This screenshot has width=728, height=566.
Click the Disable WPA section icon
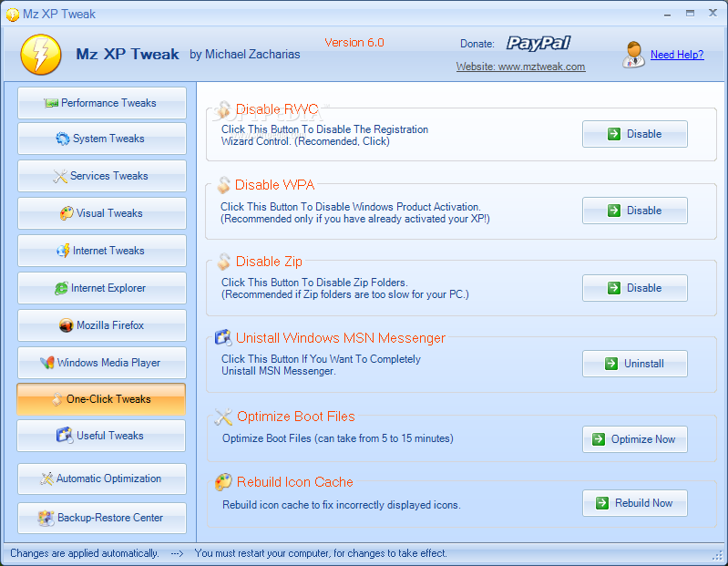(x=224, y=185)
